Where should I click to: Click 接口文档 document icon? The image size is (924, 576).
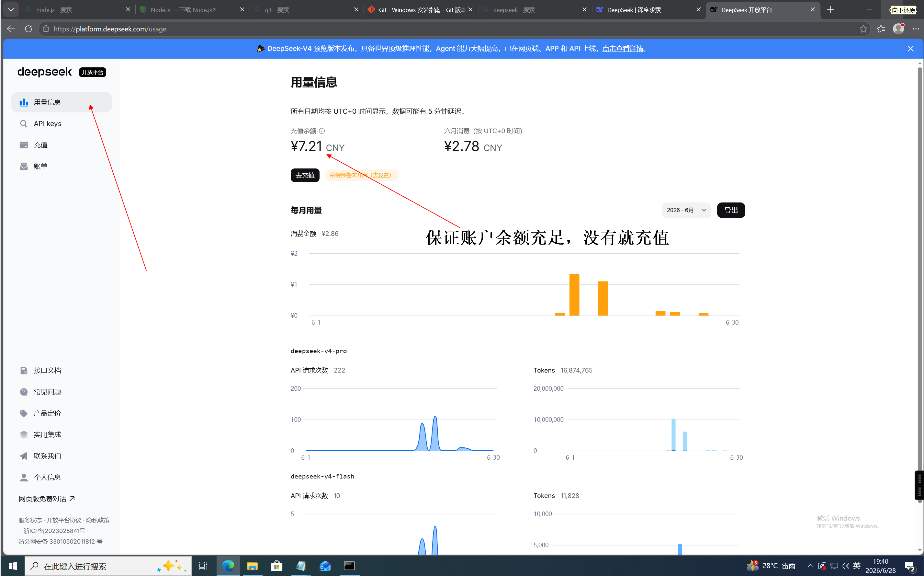24,370
